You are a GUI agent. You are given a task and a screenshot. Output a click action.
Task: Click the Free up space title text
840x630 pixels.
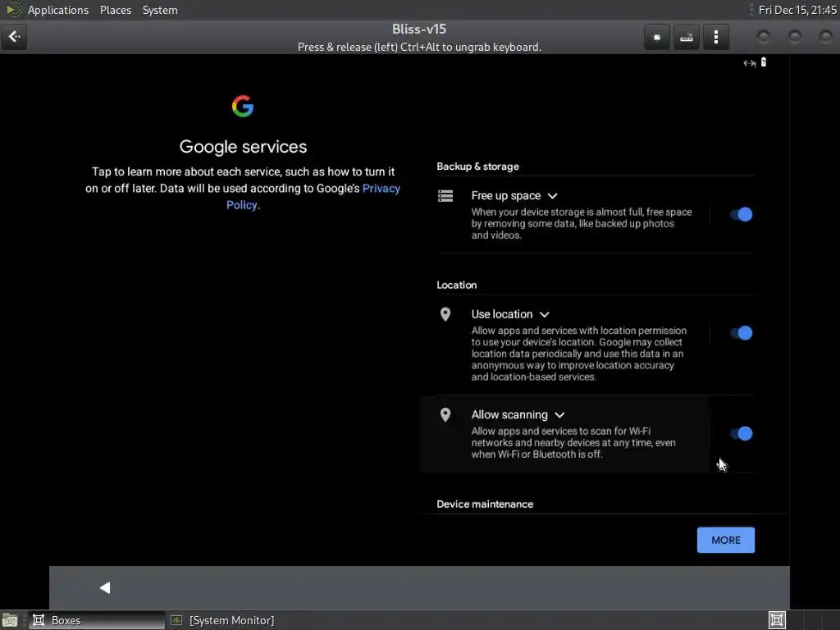(x=505, y=195)
